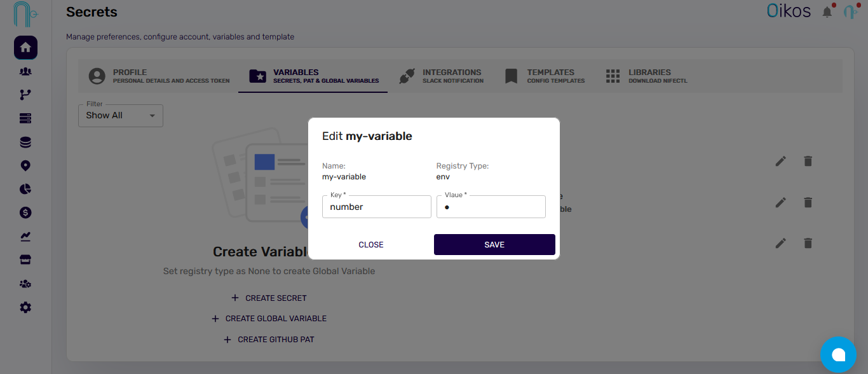Click the location pin sidebar icon
This screenshot has height=374, width=868.
25,165
